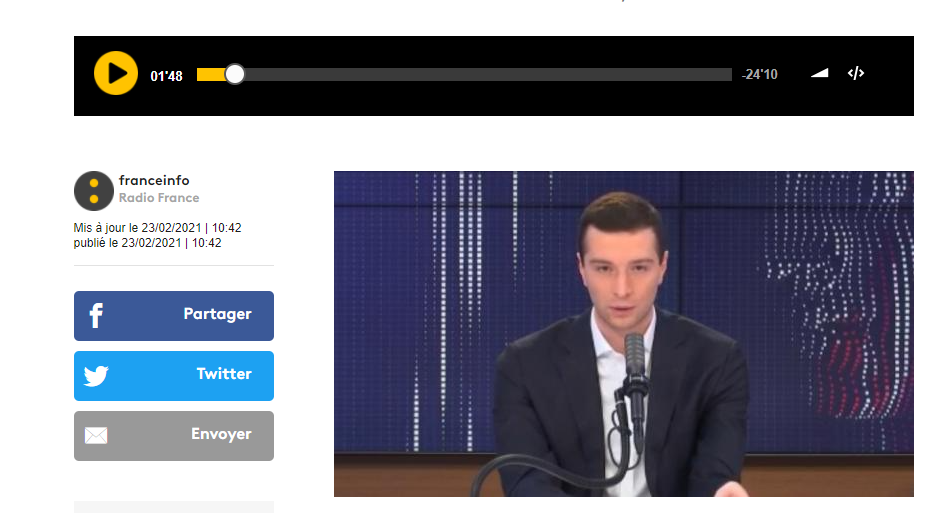Open the franceinfo author link
Screen dimensions: 928x513
click(154, 180)
